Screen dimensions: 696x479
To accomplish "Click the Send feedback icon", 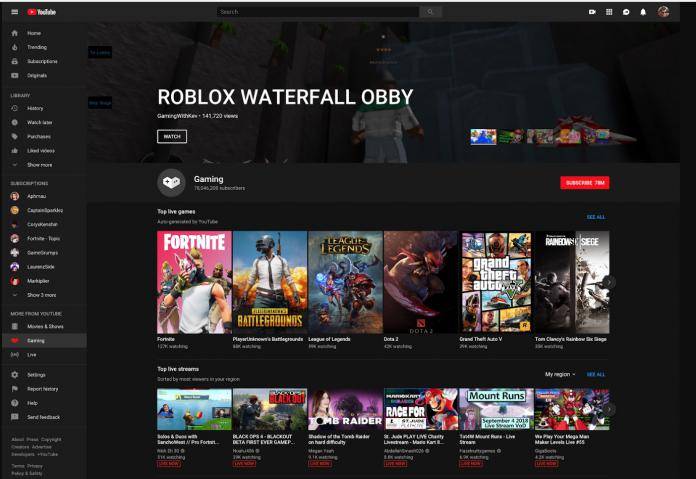I will coord(15,417).
